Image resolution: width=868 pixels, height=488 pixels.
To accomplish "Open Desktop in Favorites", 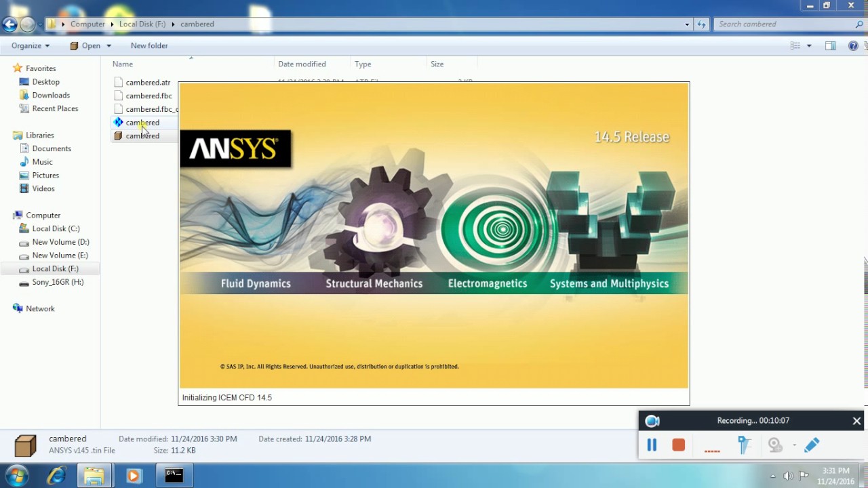I will (46, 82).
